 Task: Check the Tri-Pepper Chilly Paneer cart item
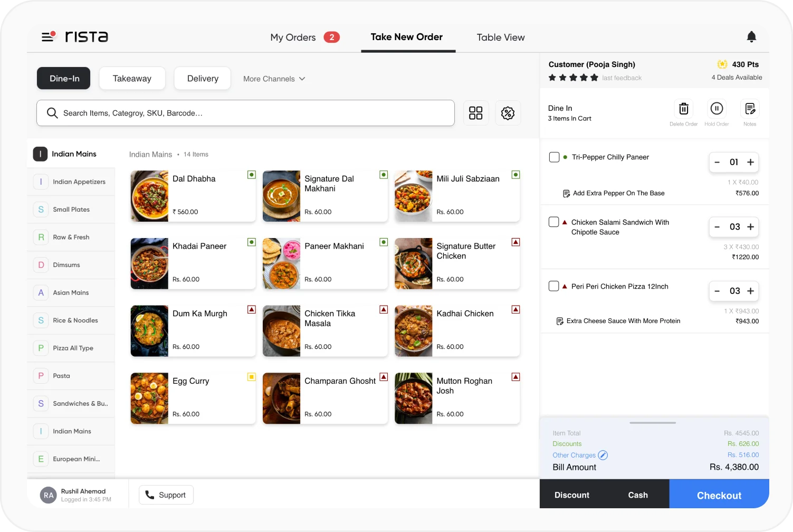point(554,157)
